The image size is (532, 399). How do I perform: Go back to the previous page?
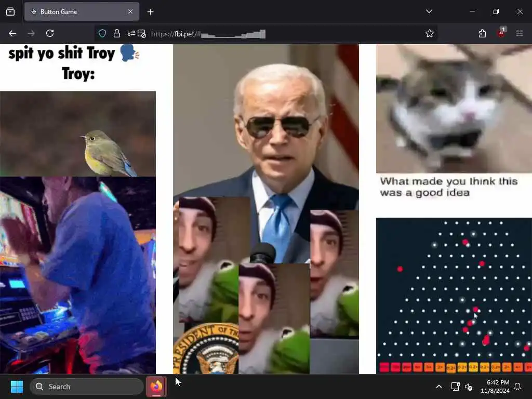(12, 33)
